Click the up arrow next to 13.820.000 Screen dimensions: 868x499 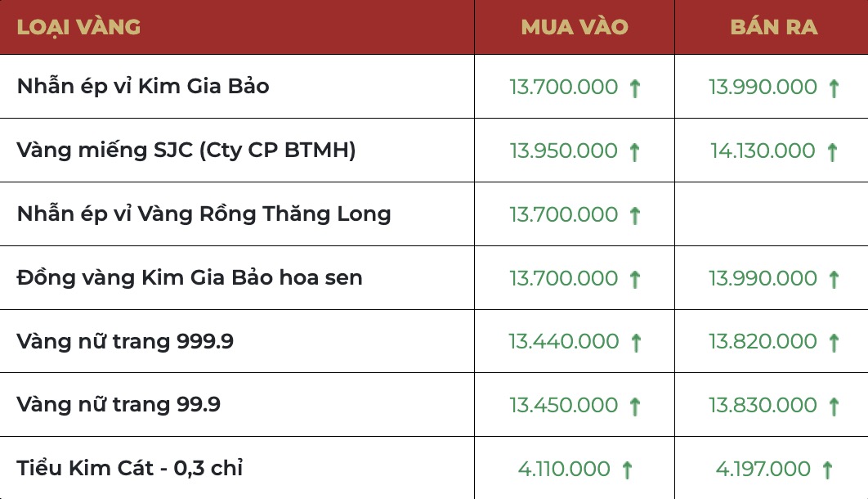[834, 342]
